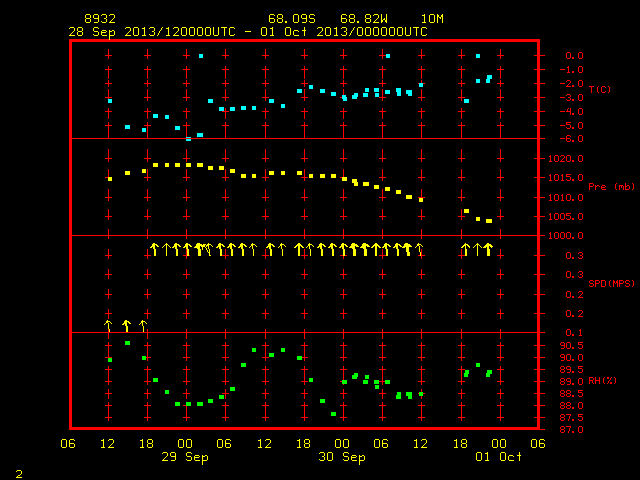Click station ID 8932 in header

point(100,19)
